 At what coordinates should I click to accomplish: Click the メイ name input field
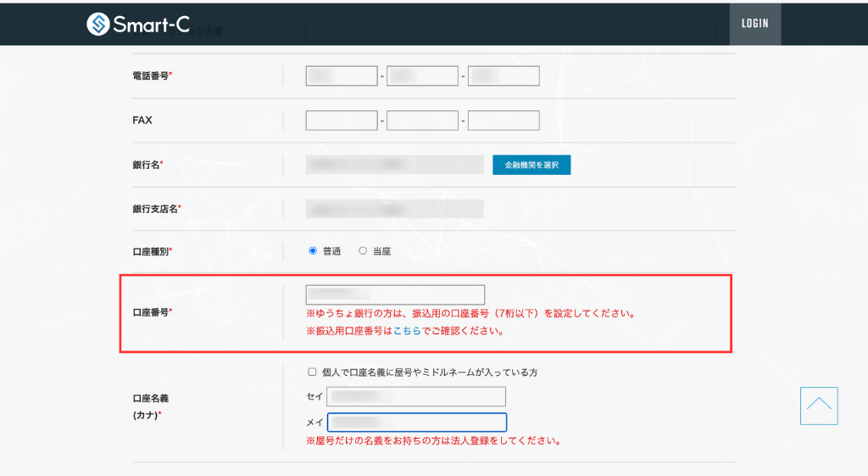pyautogui.click(x=417, y=423)
